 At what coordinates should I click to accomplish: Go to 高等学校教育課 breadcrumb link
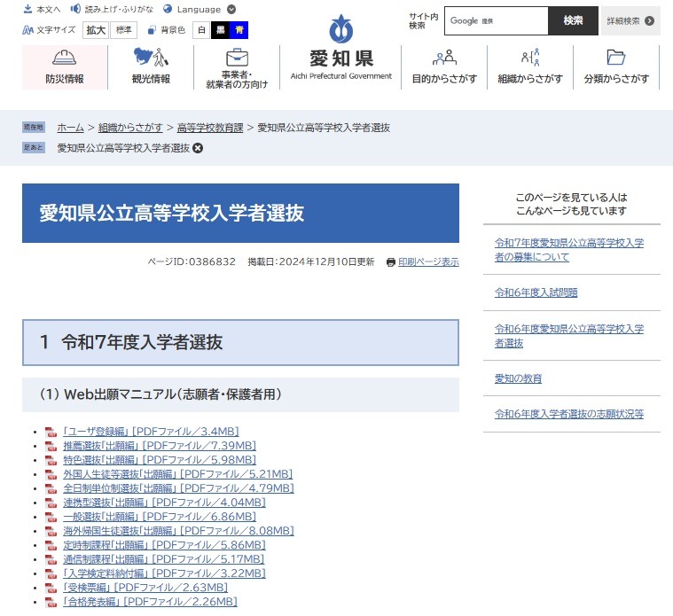tap(210, 128)
